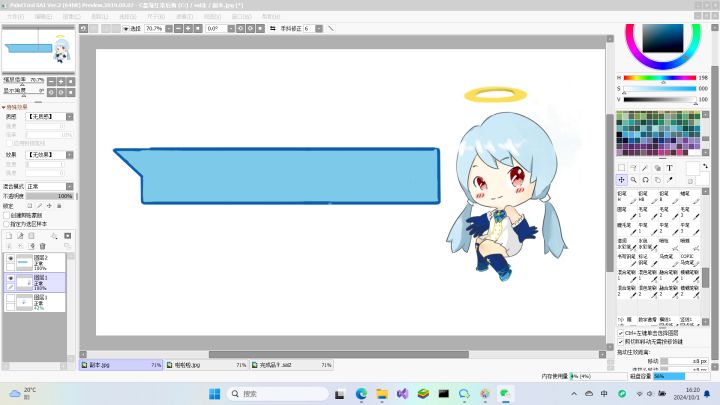Image resolution: width=720 pixels, height=405 pixels.
Task: Reset canvas zoom with toolbar square button
Action: click(198, 28)
